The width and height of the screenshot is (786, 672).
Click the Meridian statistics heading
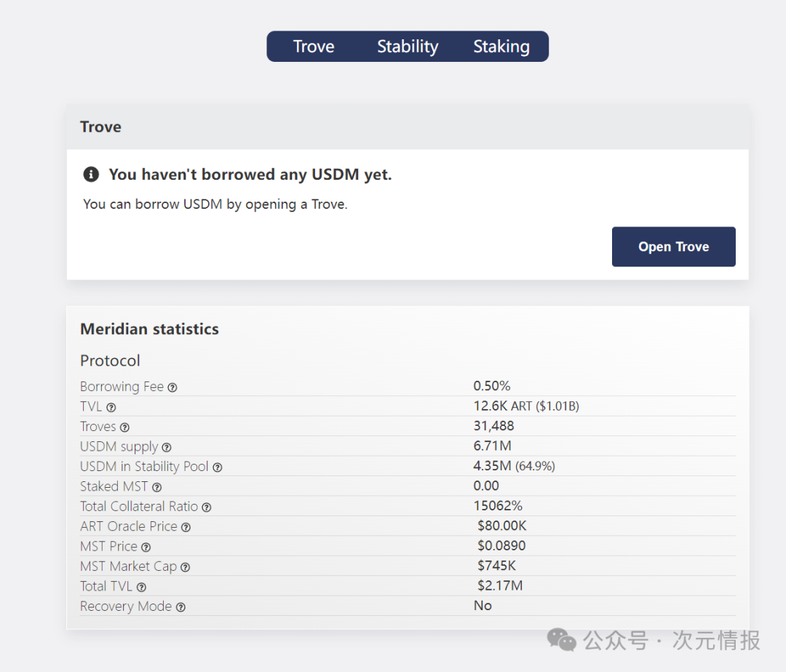(149, 329)
